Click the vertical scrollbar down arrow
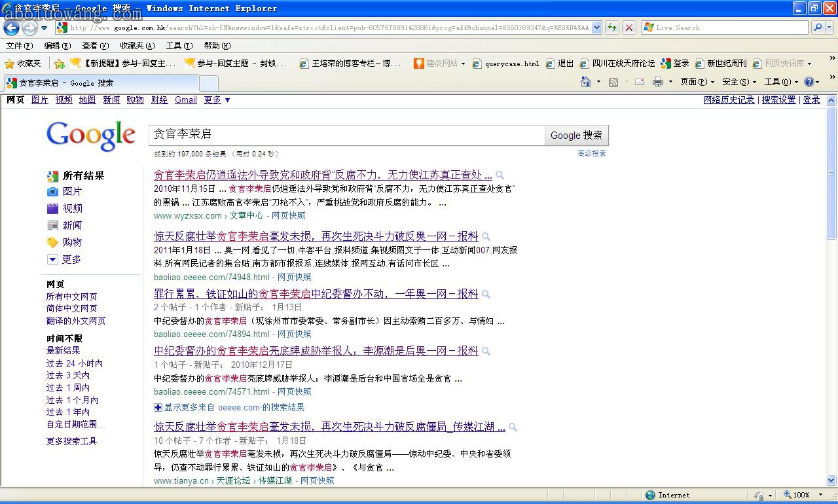This screenshot has height=504, width=838. pos(831,480)
